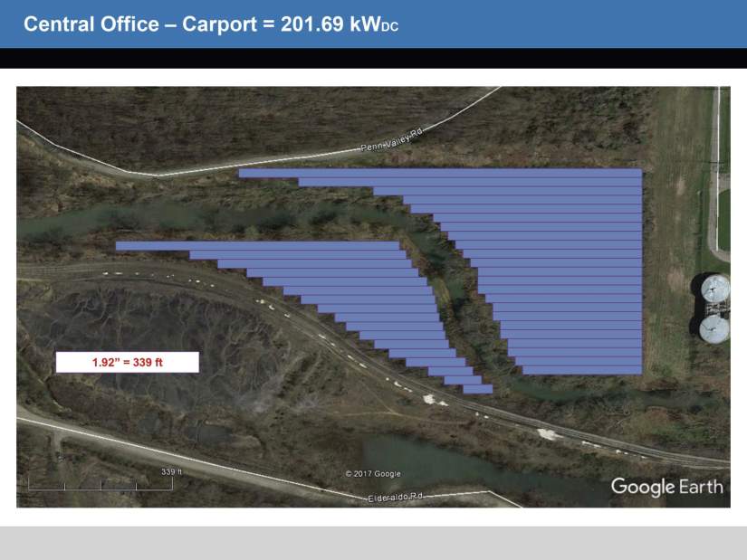Click the '© 2017 Google' copyright text
Screen dimensions: 747x560
pyautogui.click(x=373, y=474)
